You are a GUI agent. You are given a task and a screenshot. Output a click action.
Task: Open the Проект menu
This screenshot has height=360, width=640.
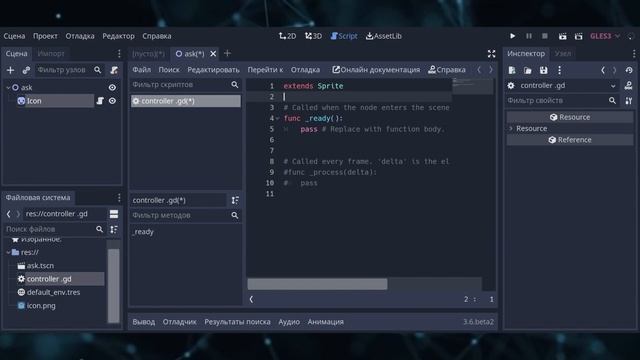point(45,36)
